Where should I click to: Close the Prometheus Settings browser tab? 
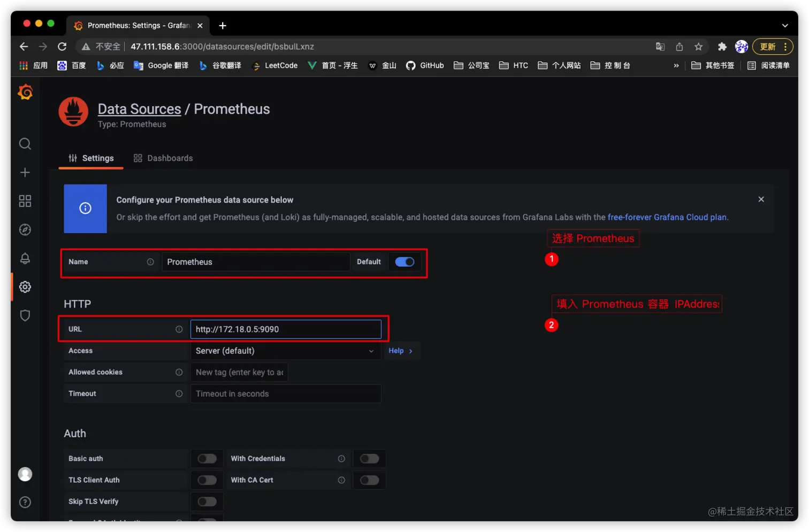[x=200, y=26]
